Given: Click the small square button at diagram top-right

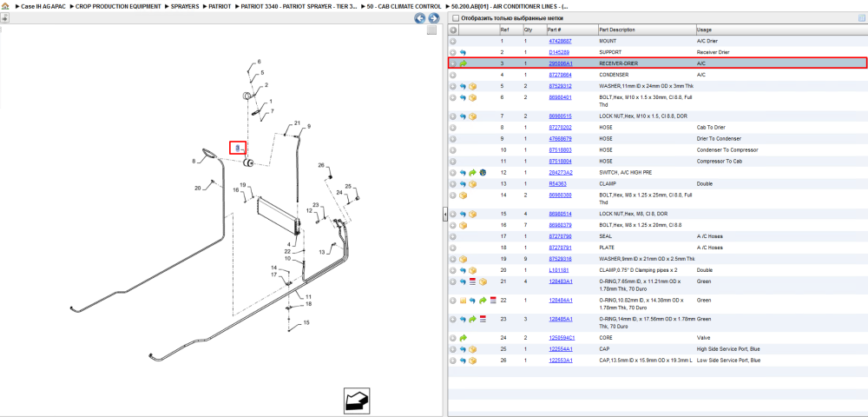Looking at the screenshot, I should coord(431,30).
